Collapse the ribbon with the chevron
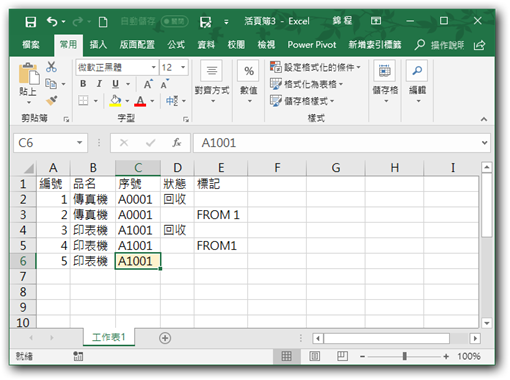This screenshot has width=510, height=380. click(484, 119)
